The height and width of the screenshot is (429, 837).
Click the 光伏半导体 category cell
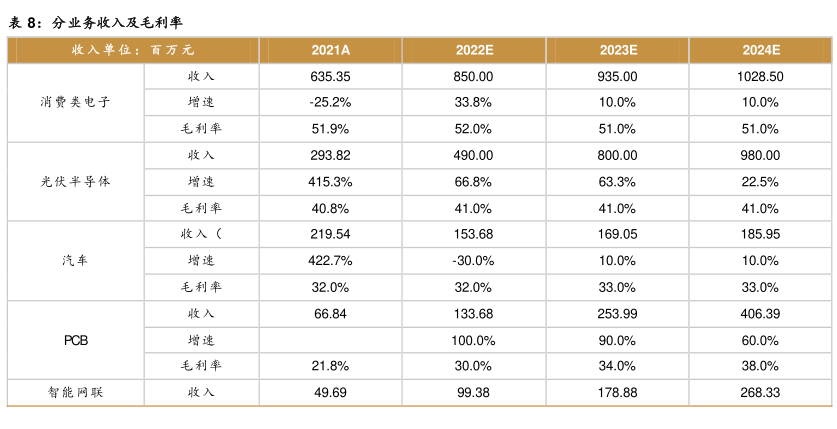coord(76,182)
